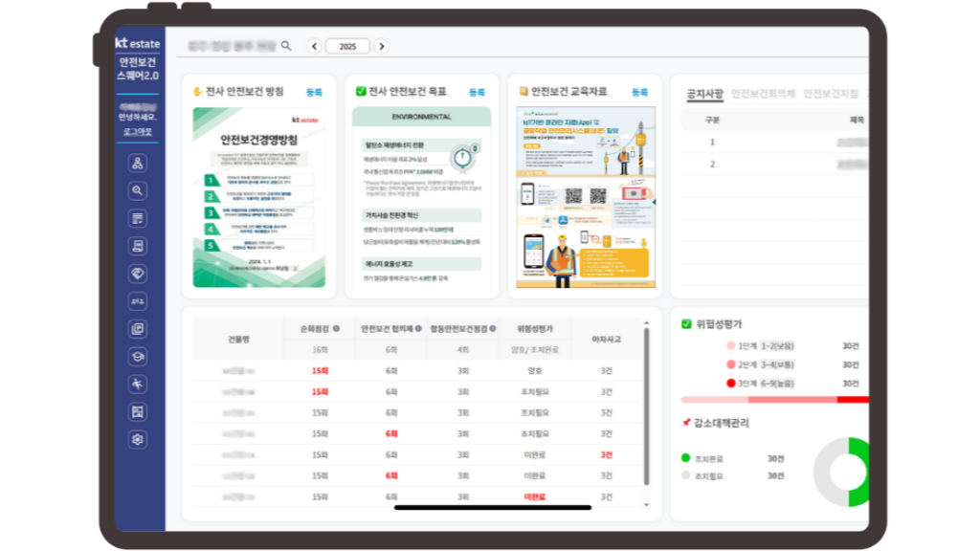Click 등록 on the 전사 안전보건 방침 card
The image size is (980, 551).
coord(314,93)
